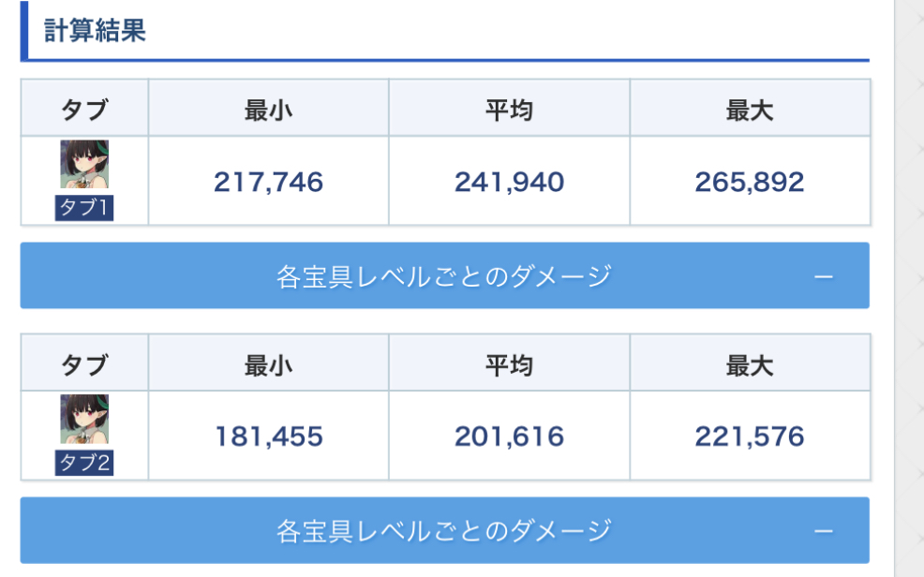Click Tab 2 average damage value 201,616

509,436
